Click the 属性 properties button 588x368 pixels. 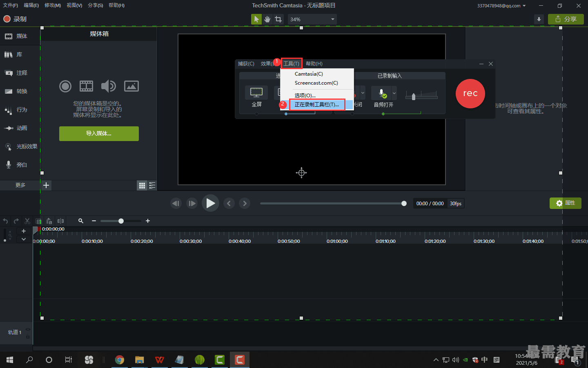click(x=566, y=203)
